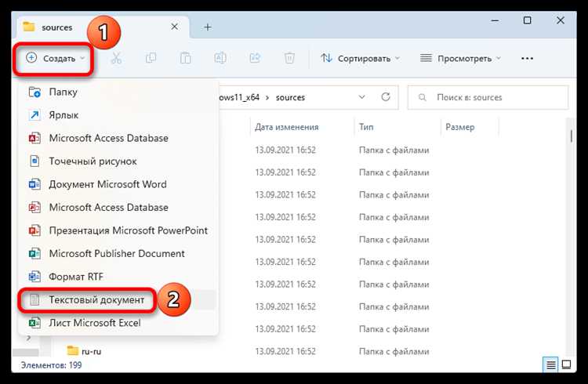
Task: Click the Rename icon in toolbar
Action: 220,58
